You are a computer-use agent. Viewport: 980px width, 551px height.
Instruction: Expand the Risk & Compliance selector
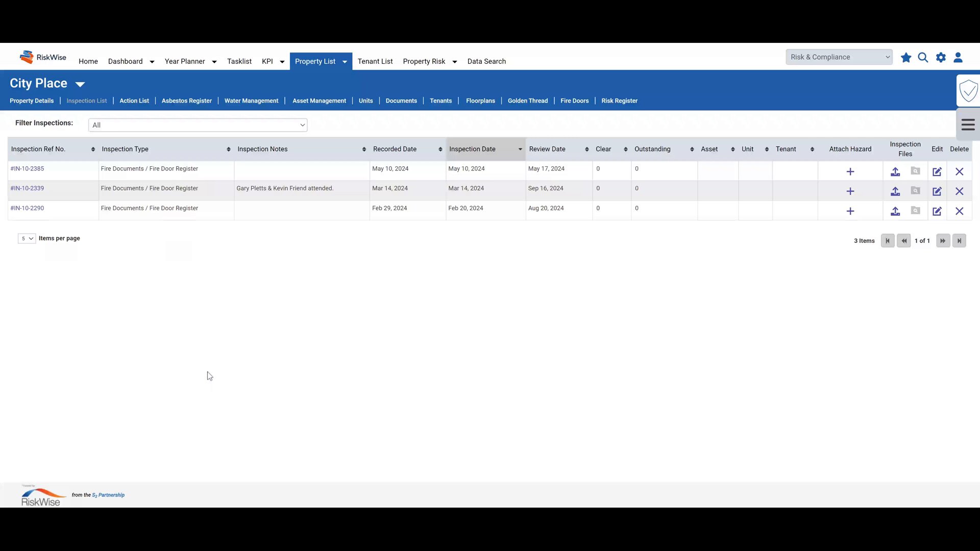[x=839, y=57]
